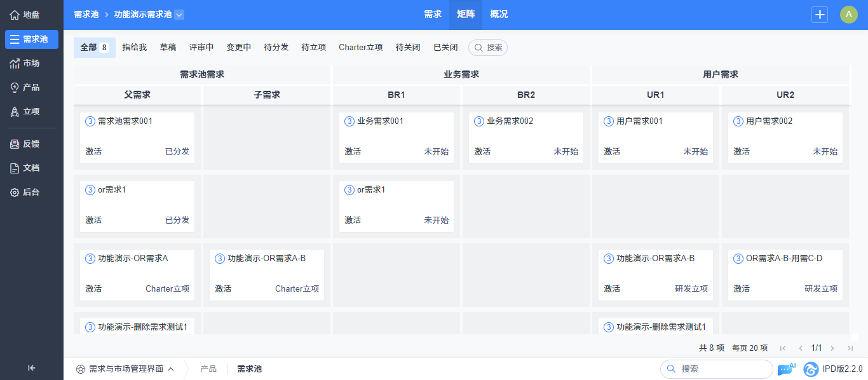The image size is (868, 380).
Task: Open the 地盘 home icon in sidebar
Action: pos(15,15)
